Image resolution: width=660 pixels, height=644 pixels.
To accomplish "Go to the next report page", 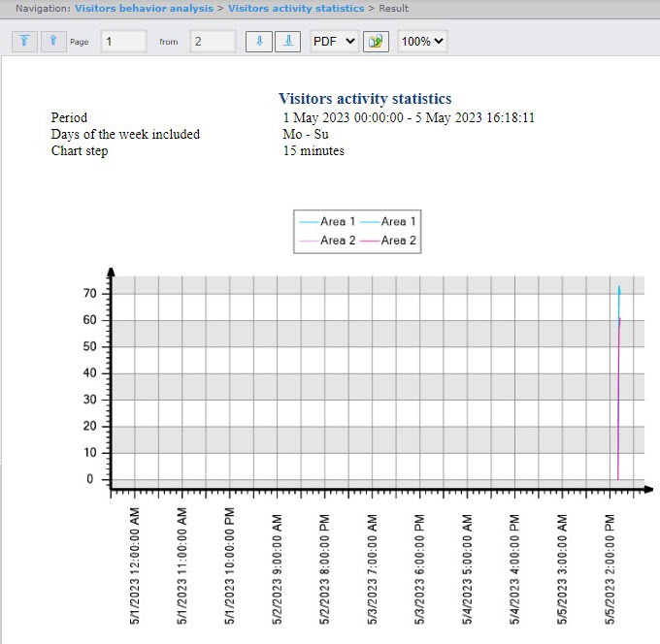I will coord(258,42).
